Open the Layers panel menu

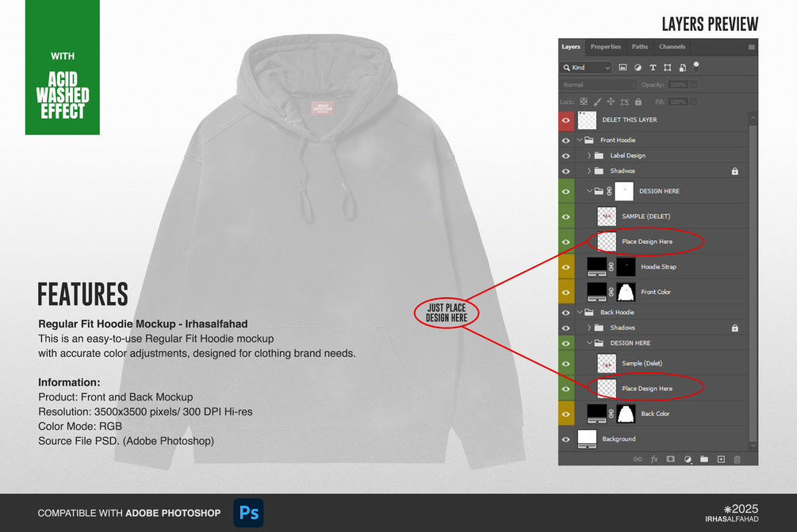pyautogui.click(x=750, y=47)
